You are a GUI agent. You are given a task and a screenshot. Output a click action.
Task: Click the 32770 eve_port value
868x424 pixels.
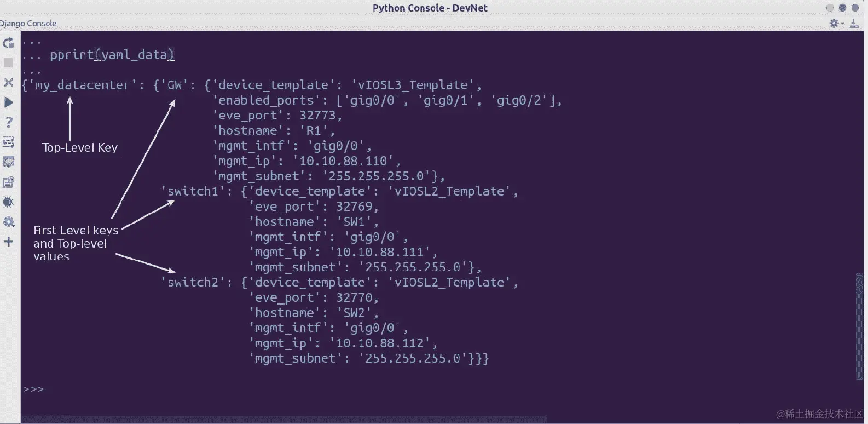point(354,297)
